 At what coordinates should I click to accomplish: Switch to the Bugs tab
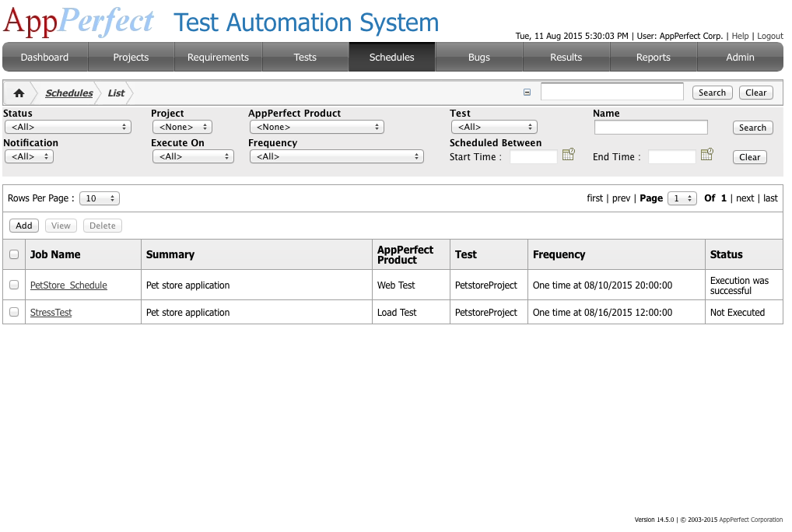[478, 57]
